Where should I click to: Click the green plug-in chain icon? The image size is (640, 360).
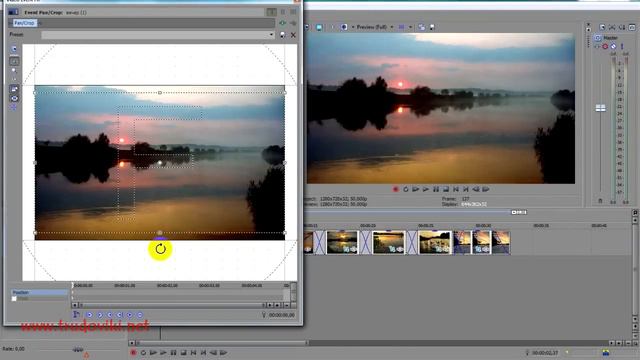282,23
